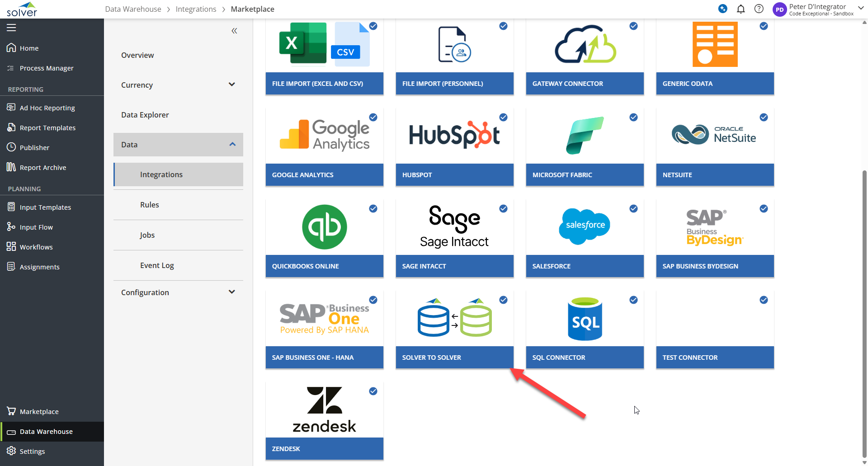Toggle checkmark on Google Analytics card
This screenshot has height=466, width=868.
[373, 118]
